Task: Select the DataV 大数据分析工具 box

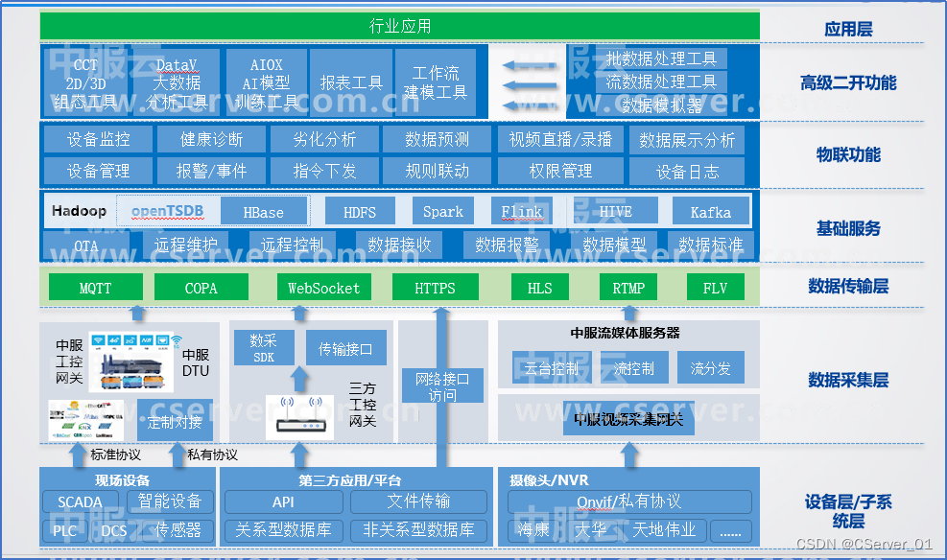Action: pos(177,82)
